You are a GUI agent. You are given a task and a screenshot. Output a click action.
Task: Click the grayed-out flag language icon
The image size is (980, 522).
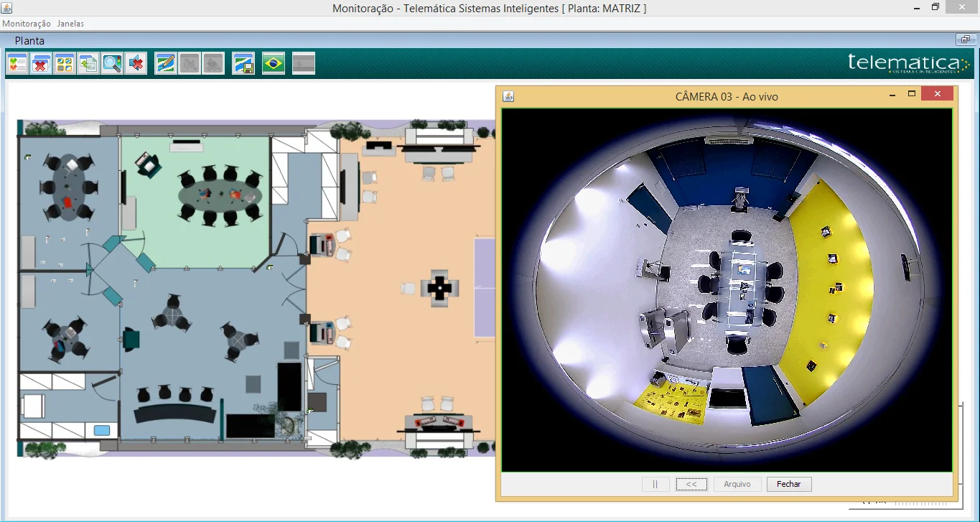click(304, 64)
